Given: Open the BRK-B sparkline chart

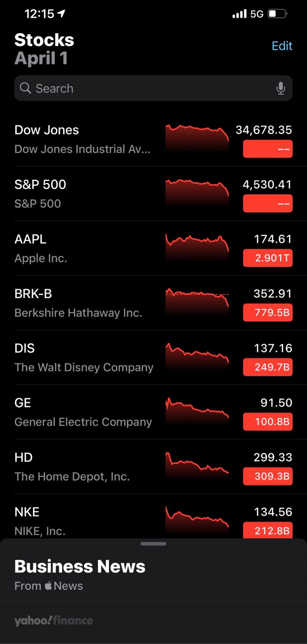Looking at the screenshot, I should click(x=197, y=303).
